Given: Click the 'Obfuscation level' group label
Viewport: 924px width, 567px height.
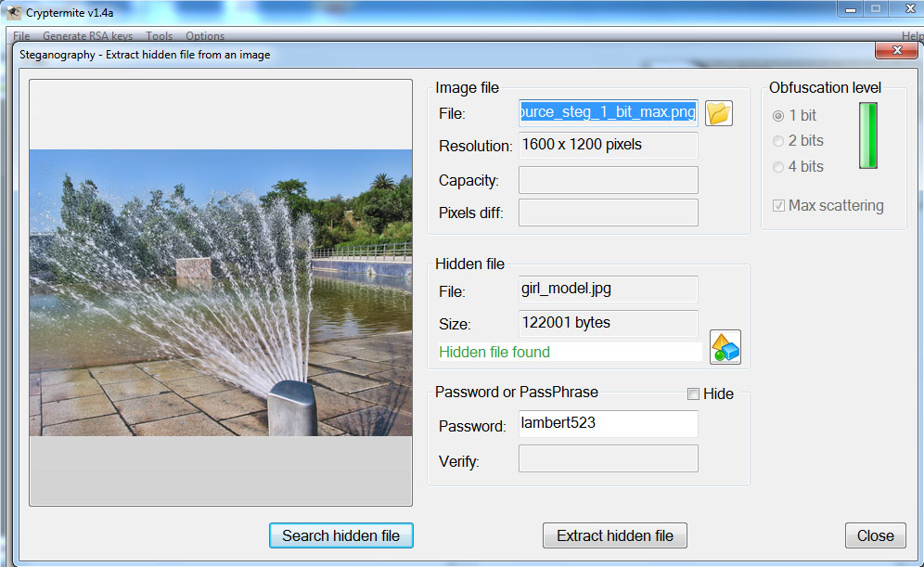Looking at the screenshot, I should pyautogui.click(x=825, y=88).
